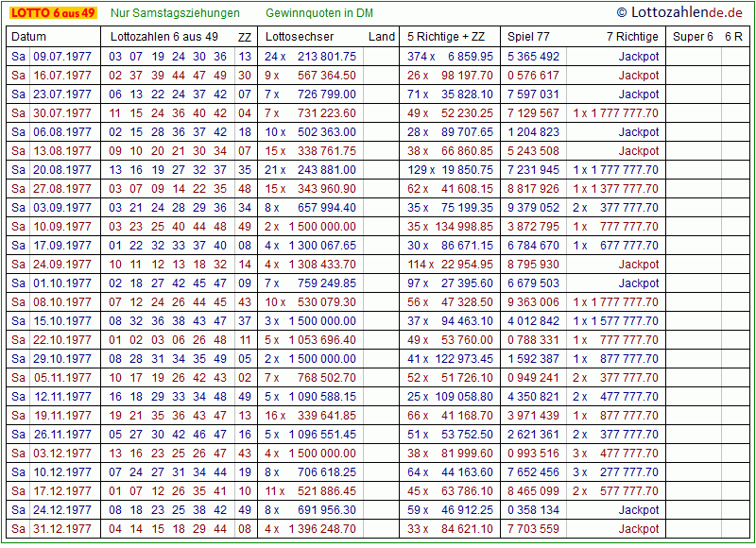
Task: Click the Spiel 77 number 5 365 492
Action: coord(534,57)
